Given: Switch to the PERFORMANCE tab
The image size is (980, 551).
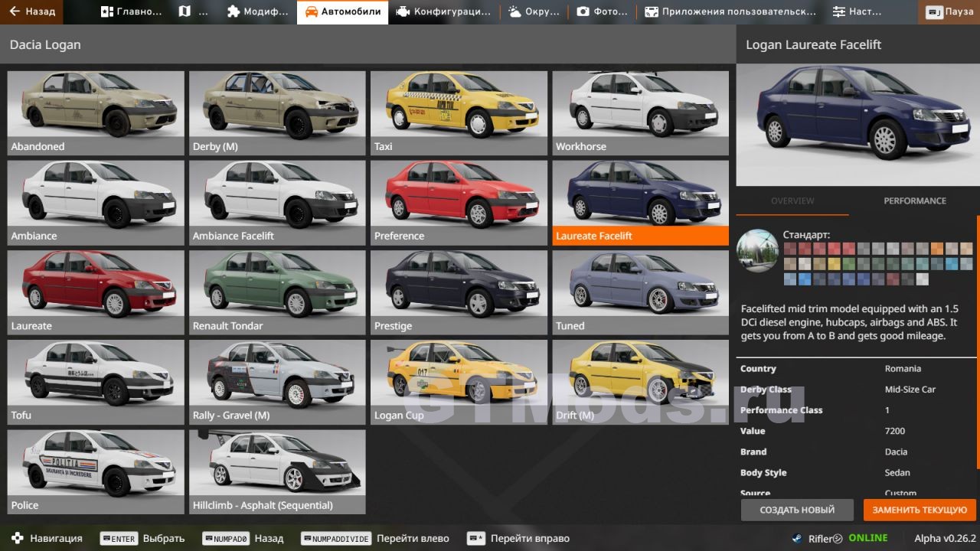Looking at the screenshot, I should pyautogui.click(x=915, y=201).
